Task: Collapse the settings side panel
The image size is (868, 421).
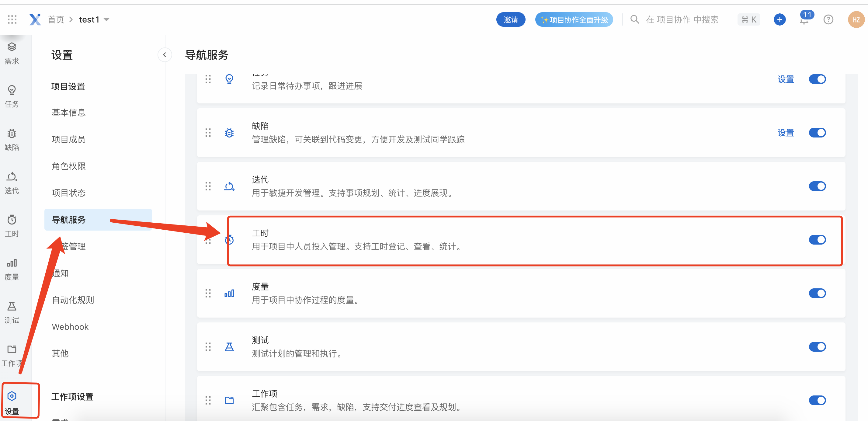Action: (x=165, y=55)
